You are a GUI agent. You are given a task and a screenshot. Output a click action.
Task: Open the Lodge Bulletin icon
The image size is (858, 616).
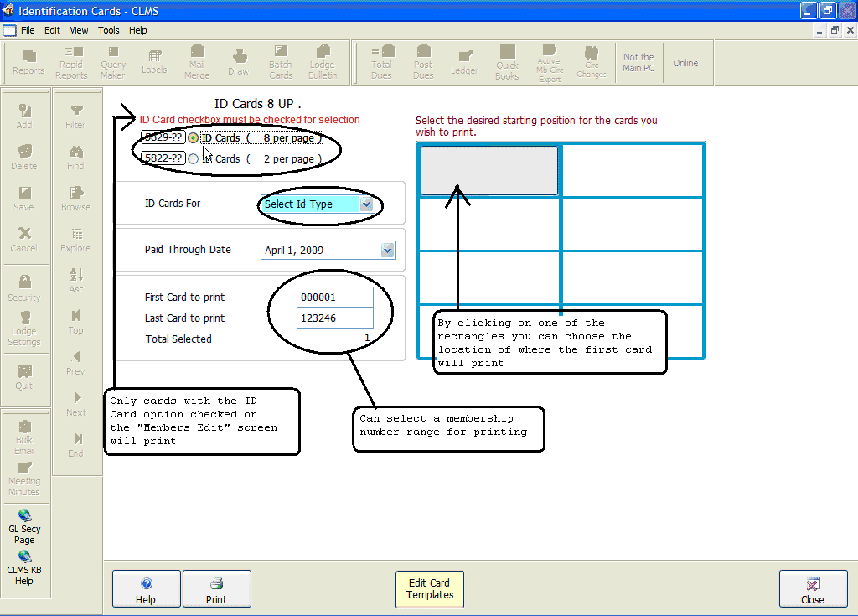(322, 63)
